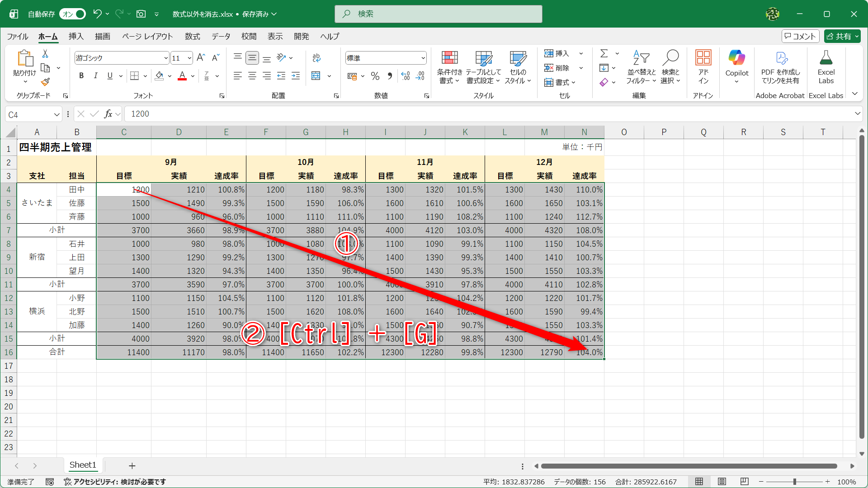Open the Name Box dropdown arrow

[x=57, y=114]
